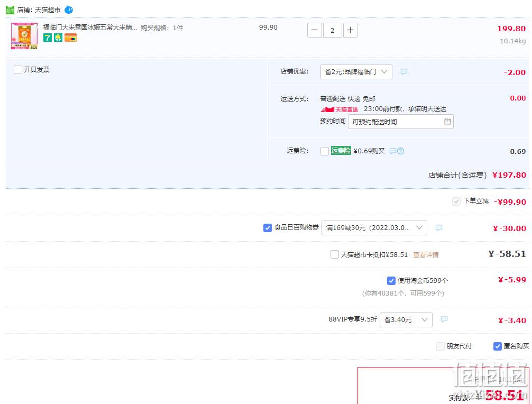Viewport: 532px width, 404px height.
Task: Click the green 7-day return badge
Action: 48,38
